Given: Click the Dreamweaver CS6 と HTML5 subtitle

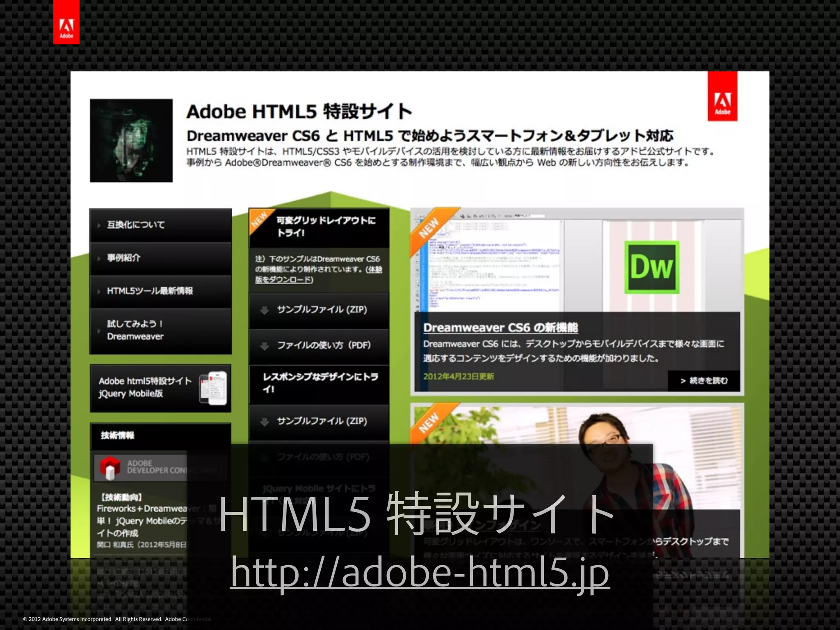Looking at the screenshot, I should click(430, 136).
